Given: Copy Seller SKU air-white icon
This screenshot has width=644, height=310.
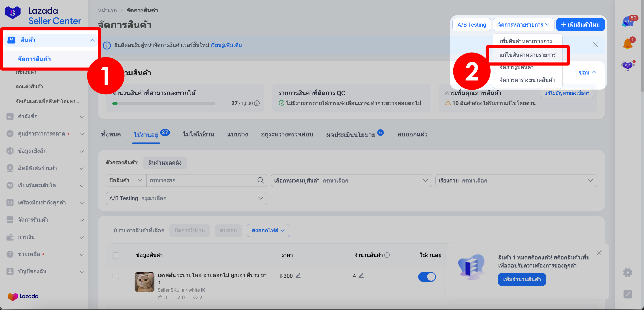Looking at the screenshot, I should 203,290.
